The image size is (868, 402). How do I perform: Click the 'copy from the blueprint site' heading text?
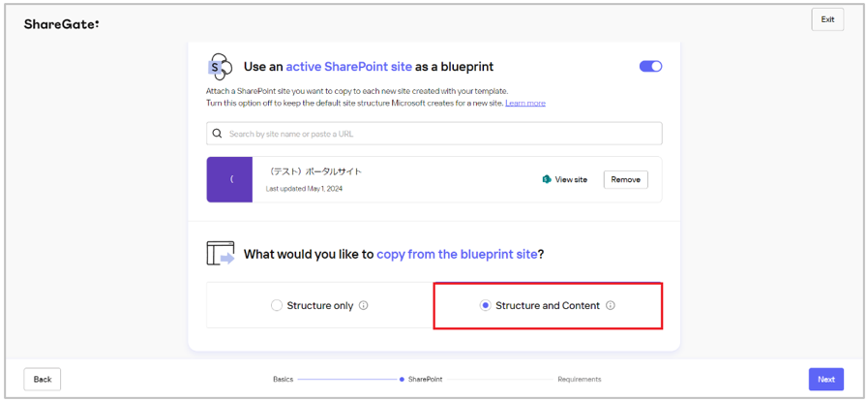tap(457, 255)
